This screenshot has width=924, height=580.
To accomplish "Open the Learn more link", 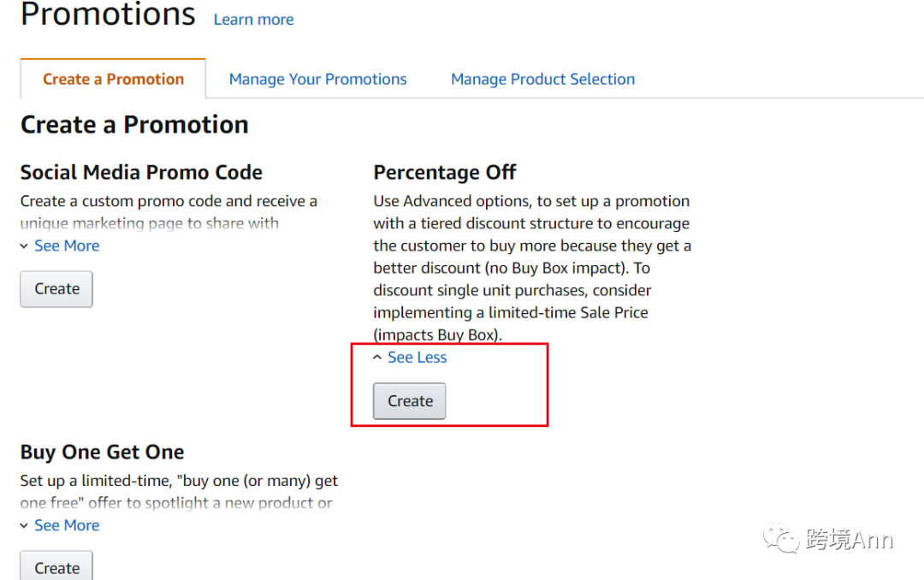I will click(253, 20).
